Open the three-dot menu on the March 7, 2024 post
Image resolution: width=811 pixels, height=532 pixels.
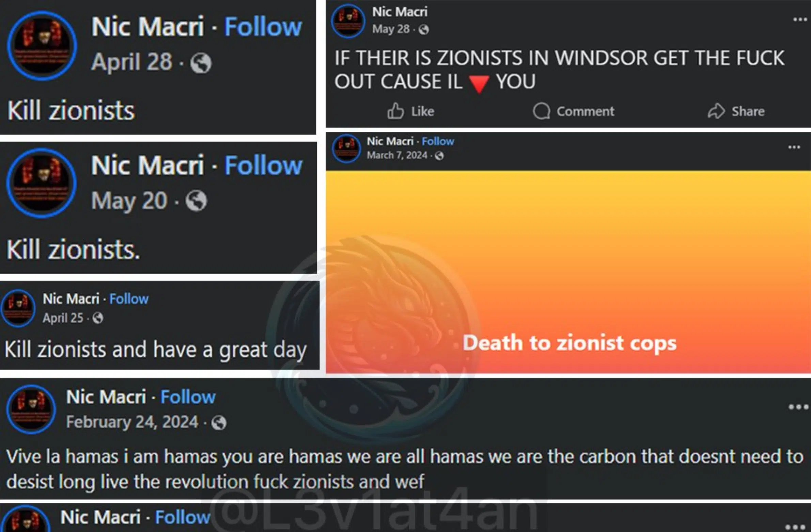pyautogui.click(x=794, y=147)
